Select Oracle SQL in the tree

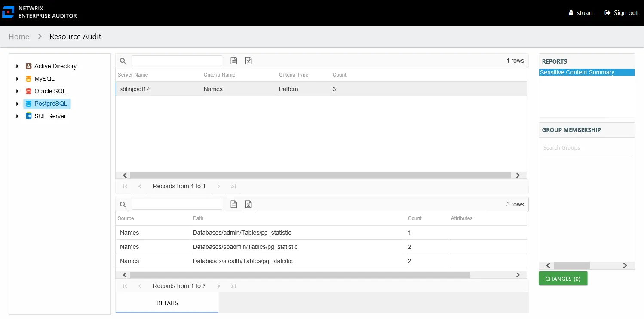coord(50,91)
